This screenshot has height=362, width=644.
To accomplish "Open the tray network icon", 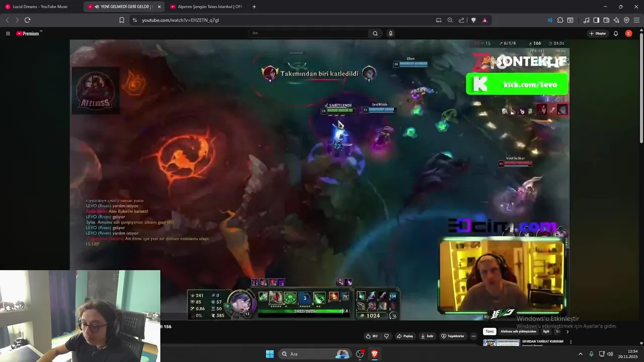I will click(x=602, y=354).
